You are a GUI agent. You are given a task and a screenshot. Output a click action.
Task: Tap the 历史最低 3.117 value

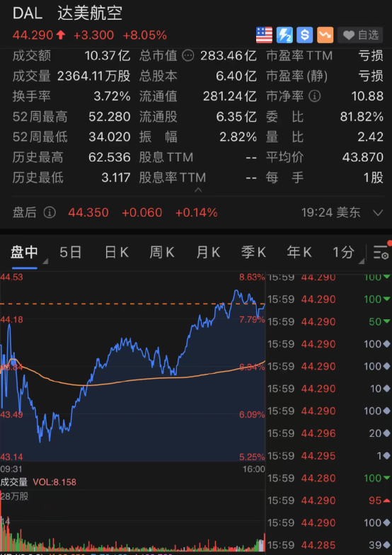click(116, 177)
